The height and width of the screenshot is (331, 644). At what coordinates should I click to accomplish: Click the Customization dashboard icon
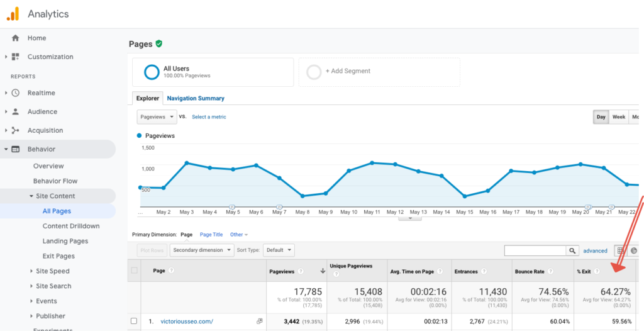click(15, 57)
